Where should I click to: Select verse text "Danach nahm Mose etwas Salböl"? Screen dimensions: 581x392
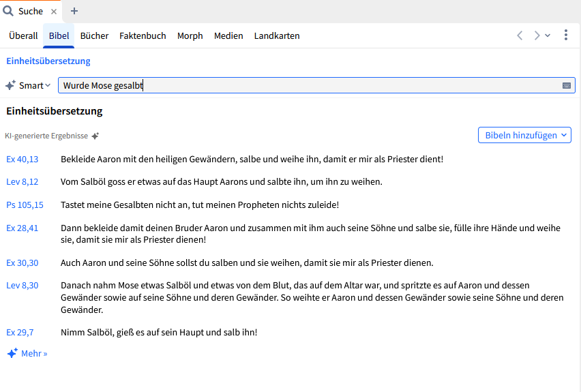(x=126, y=286)
